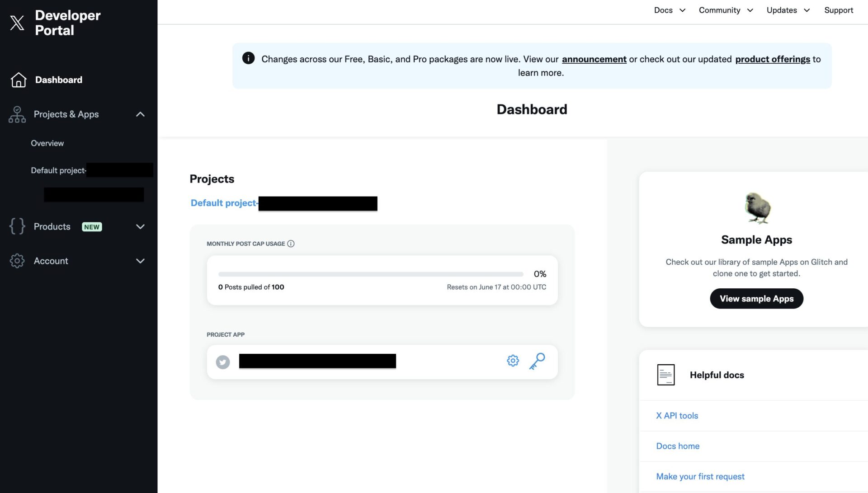Click the redacted project app name
Screen dimensions: 868x493
[317, 361]
